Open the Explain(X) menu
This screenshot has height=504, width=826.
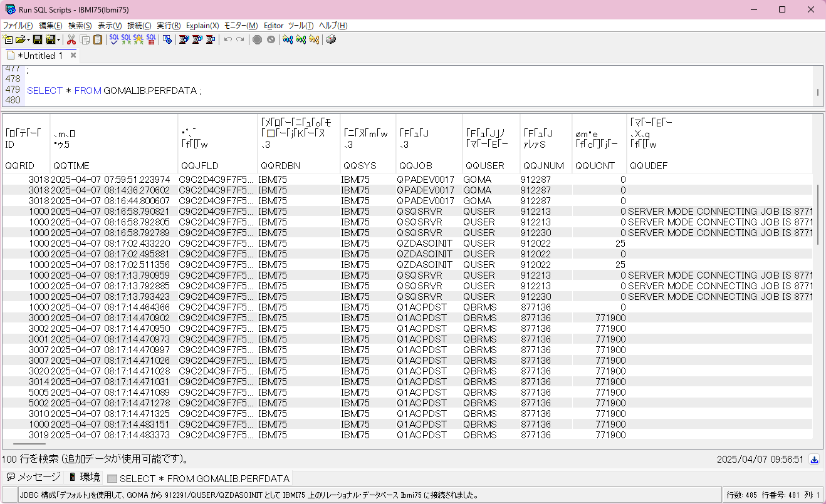click(x=202, y=26)
